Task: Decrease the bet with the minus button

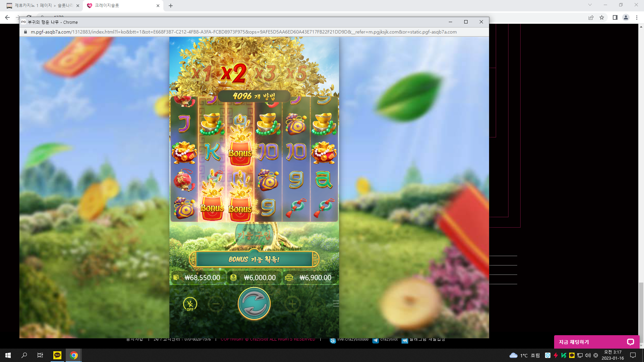Action: tap(216, 304)
